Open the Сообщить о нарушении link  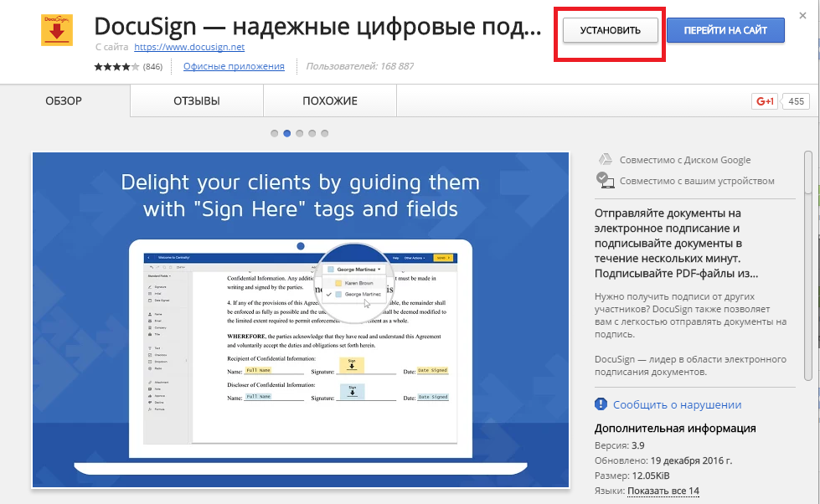pos(678,404)
